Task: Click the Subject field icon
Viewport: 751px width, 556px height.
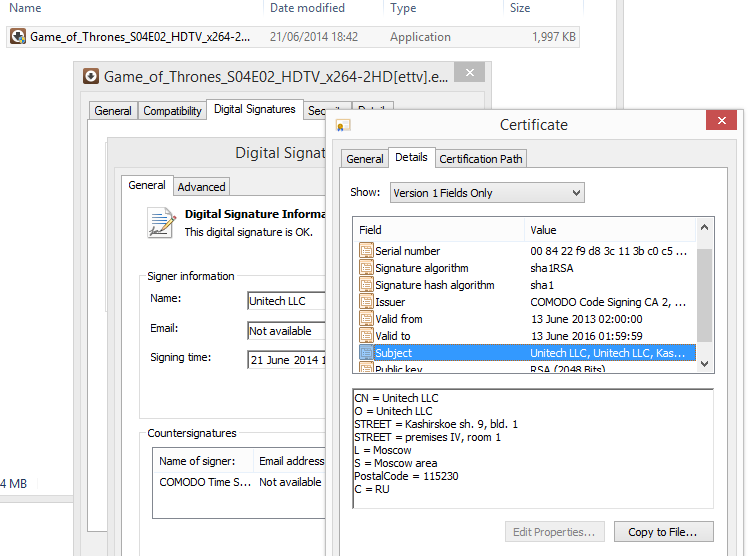Action: (366, 352)
